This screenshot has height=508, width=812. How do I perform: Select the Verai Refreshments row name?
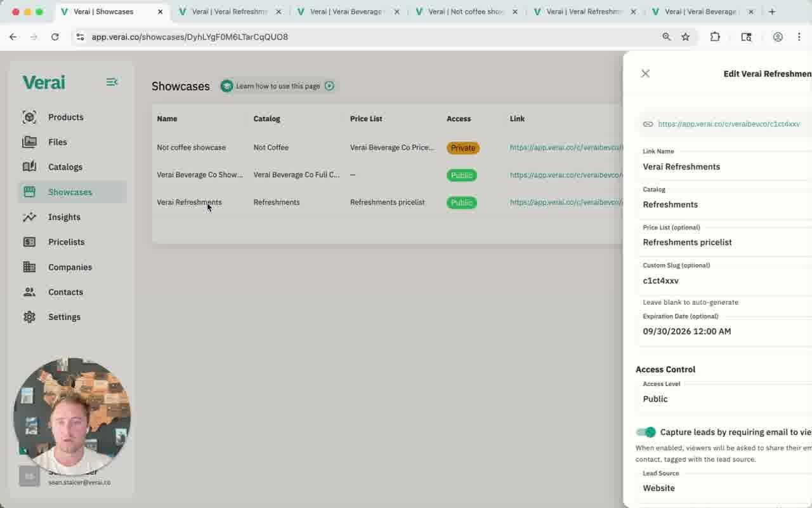189,202
